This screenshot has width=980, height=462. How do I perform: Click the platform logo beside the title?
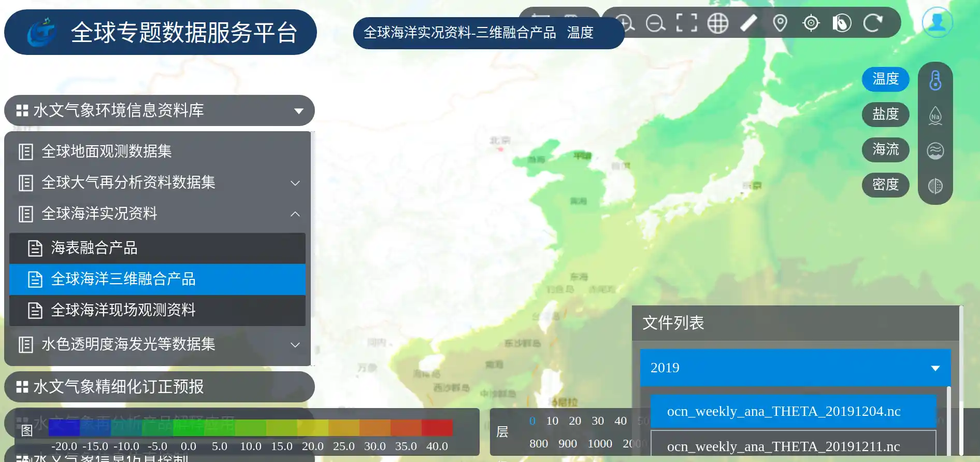41,32
